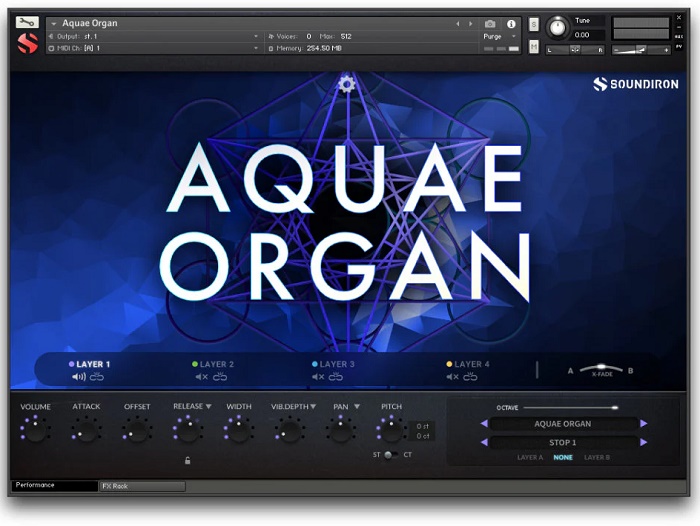700x526 pixels.
Task: Click the AQUAE ORGAN instrument name field
Action: coord(563,424)
